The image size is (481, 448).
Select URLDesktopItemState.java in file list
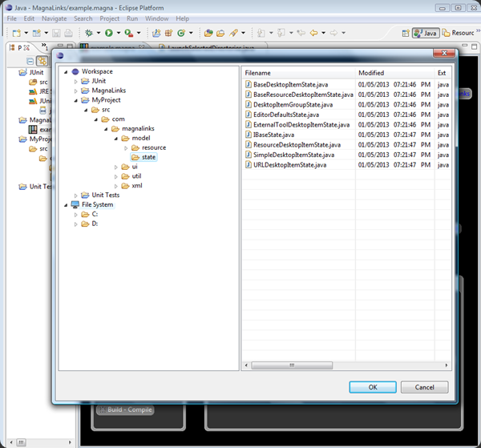click(x=290, y=165)
